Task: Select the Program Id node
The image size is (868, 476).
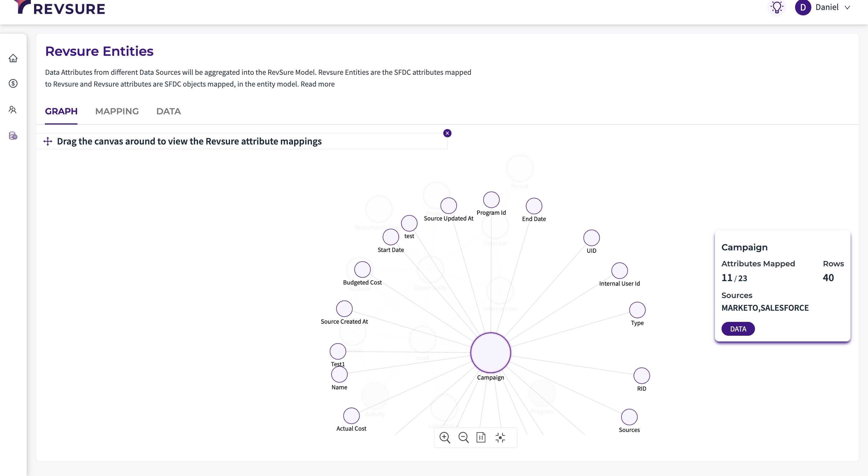Action: pyautogui.click(x=491, y=200)
